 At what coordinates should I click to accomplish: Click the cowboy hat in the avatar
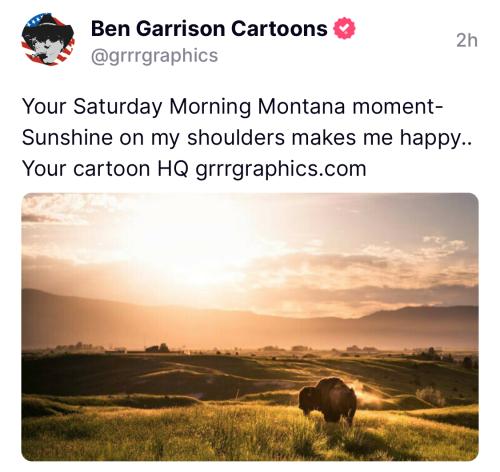[49, 28]
